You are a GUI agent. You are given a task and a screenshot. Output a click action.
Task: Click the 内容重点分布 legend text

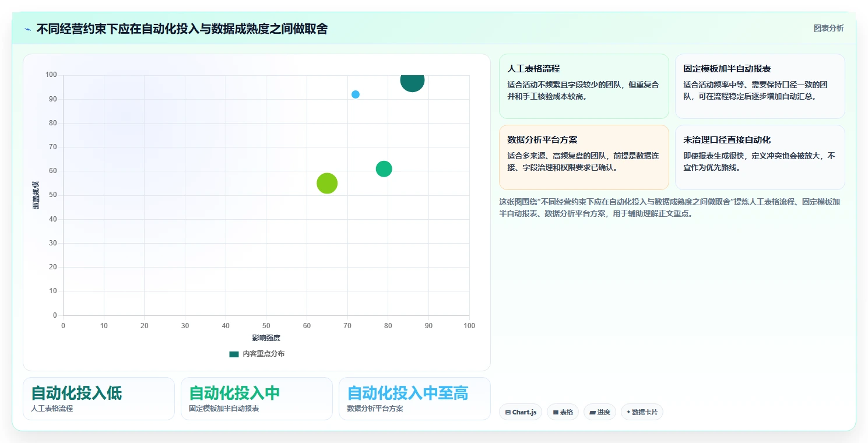point(263,354)
